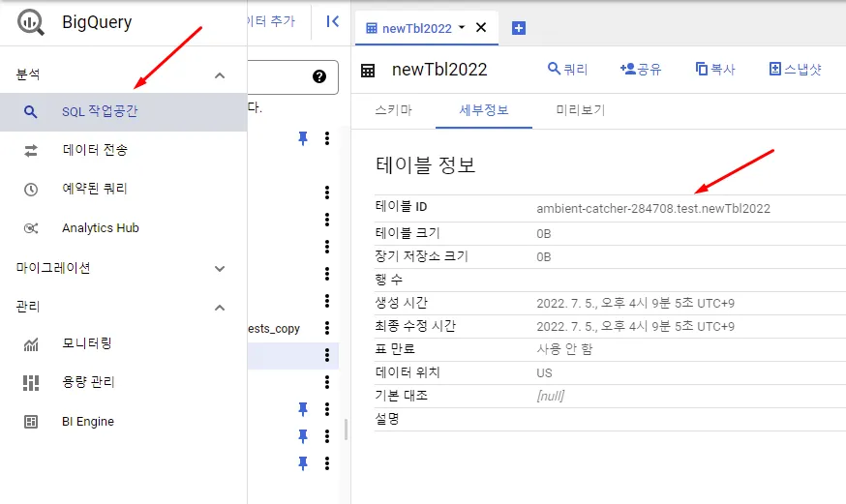Click the 용량 관리 icon
The width and height of the screenshot is (846, 504).
(x=31, y=383)
